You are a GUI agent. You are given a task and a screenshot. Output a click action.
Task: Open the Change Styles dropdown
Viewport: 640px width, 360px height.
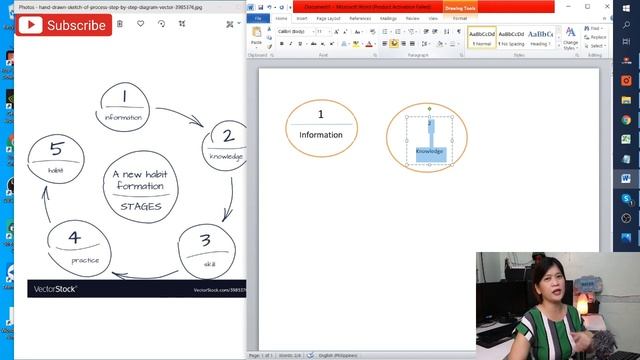pyautogui.click(x=570, y=39)
